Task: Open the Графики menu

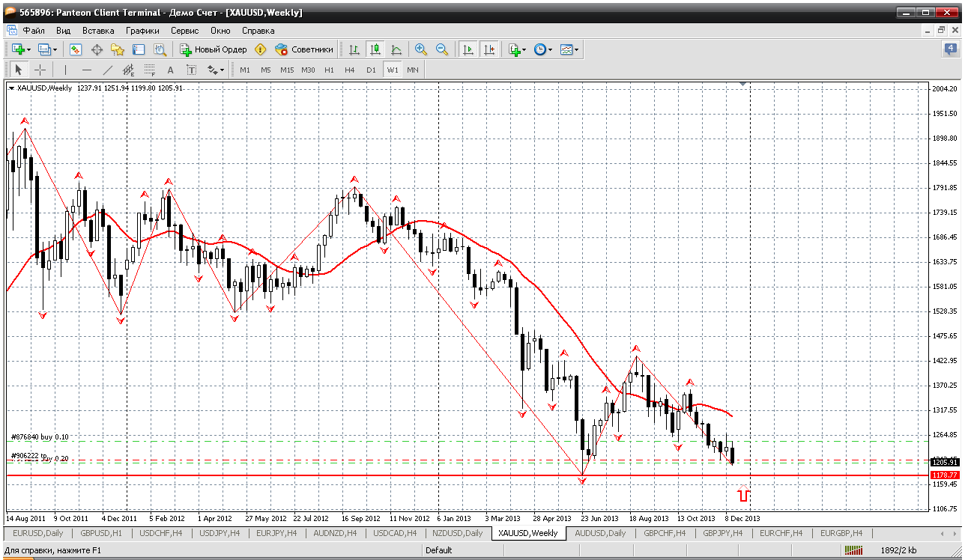Action: click(x=142, y=31)
